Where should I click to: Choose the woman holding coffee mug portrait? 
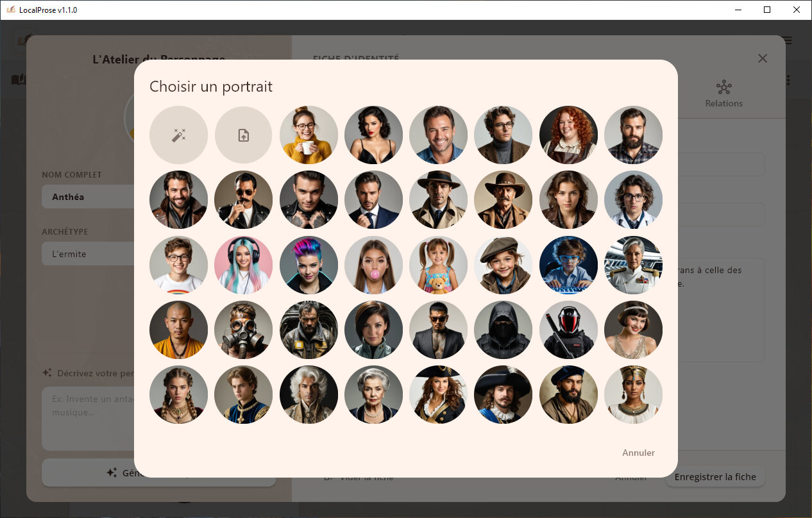309,135
